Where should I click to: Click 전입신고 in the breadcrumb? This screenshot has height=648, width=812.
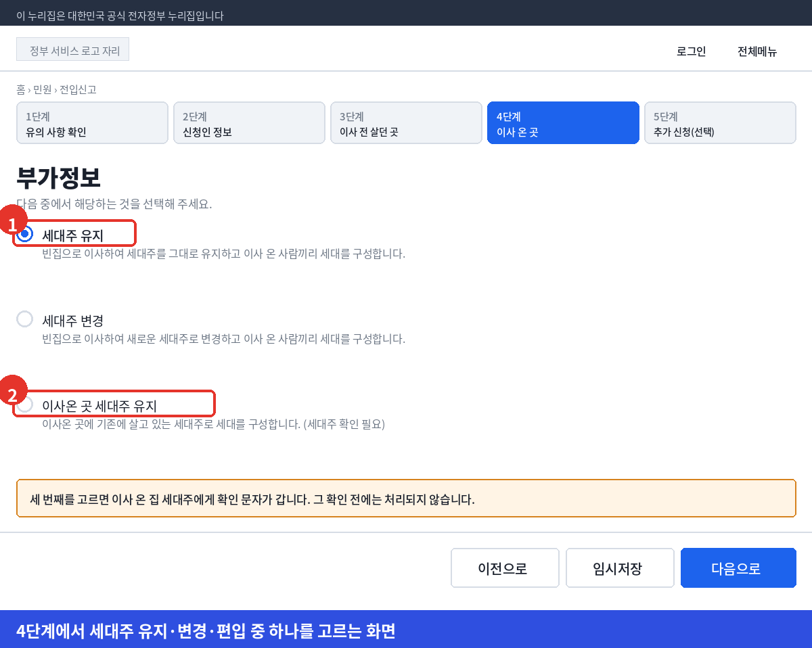78,89
